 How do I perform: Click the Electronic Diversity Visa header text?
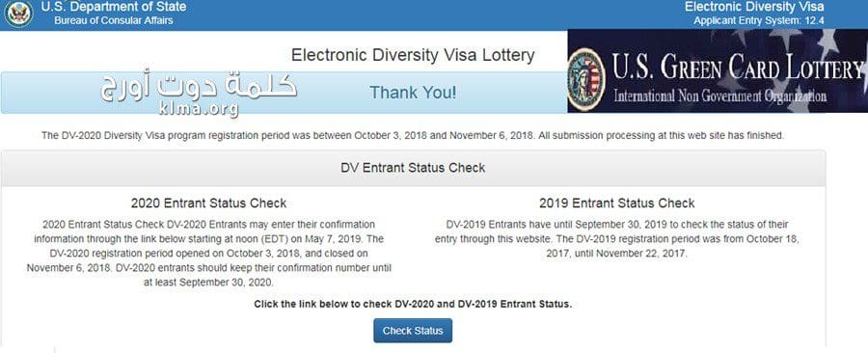pyautogui.click(x=754, y=7)
